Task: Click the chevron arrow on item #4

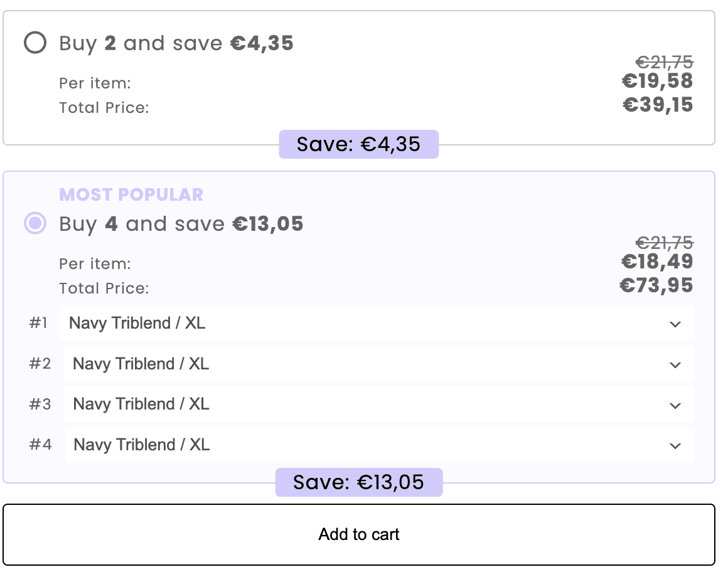Action: pos(675,446)
